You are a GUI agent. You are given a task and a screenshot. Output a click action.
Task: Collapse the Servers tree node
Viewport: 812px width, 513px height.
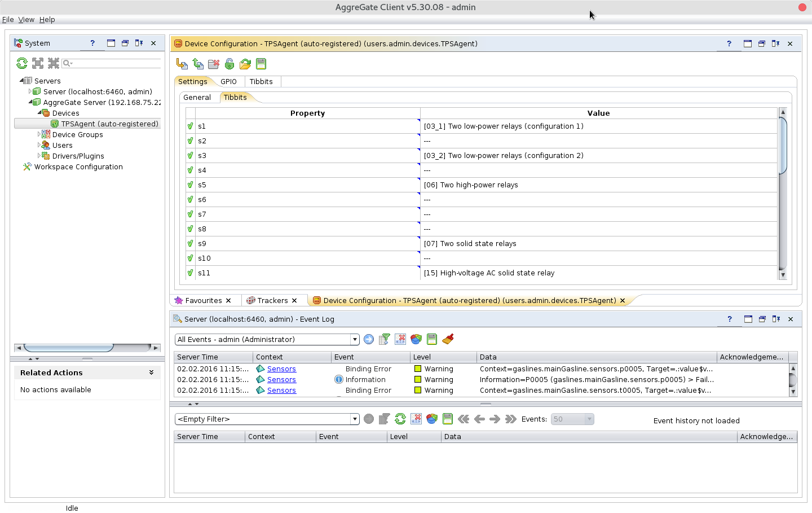click(x=21, y=81)
